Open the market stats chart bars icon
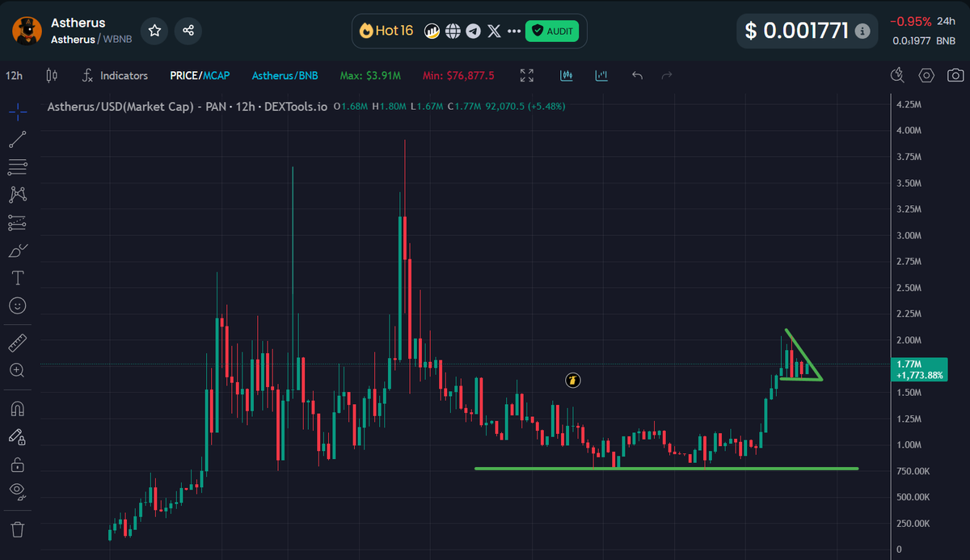Viewport: 970px width, 560px height. click(432, 32)
